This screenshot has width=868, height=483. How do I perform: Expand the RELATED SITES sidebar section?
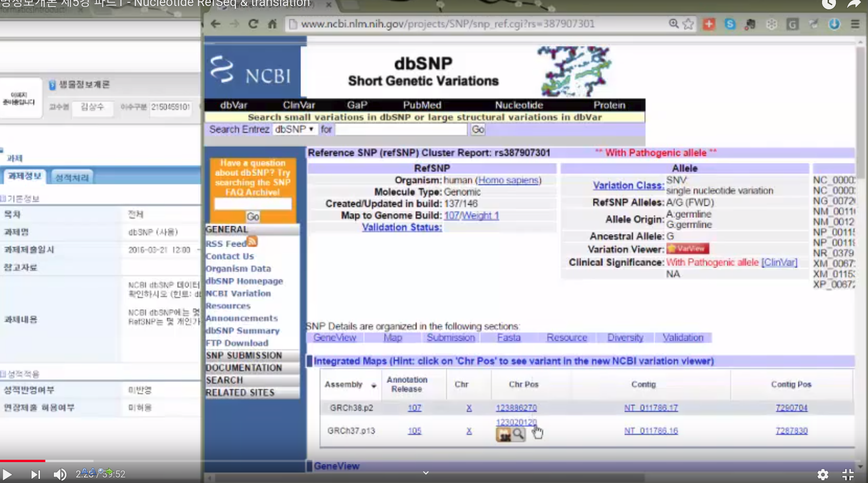[252, 392]
